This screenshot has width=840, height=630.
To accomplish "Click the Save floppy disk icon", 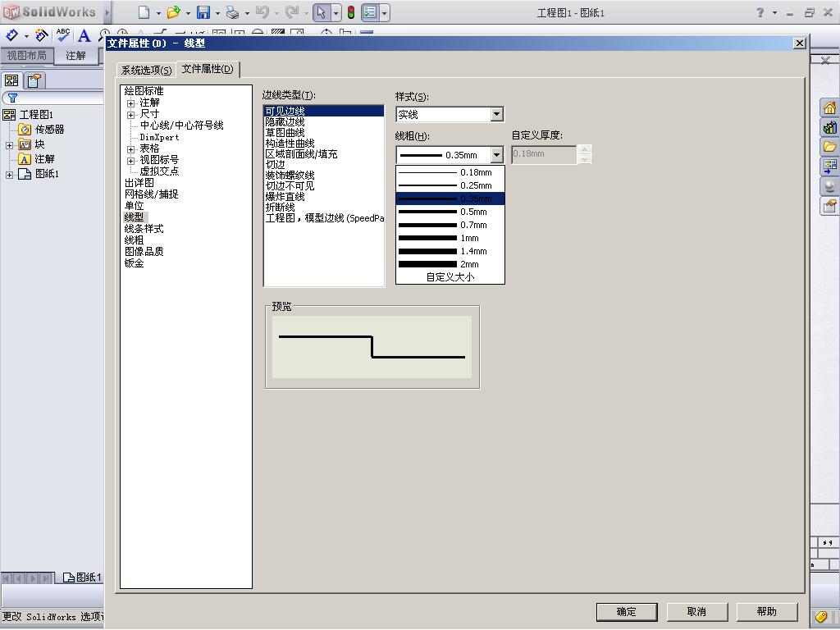I will (203, 11).
